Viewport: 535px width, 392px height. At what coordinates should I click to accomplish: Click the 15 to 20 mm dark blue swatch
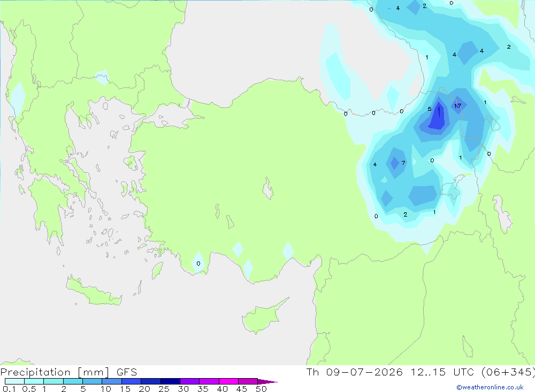tap(132, 381)
